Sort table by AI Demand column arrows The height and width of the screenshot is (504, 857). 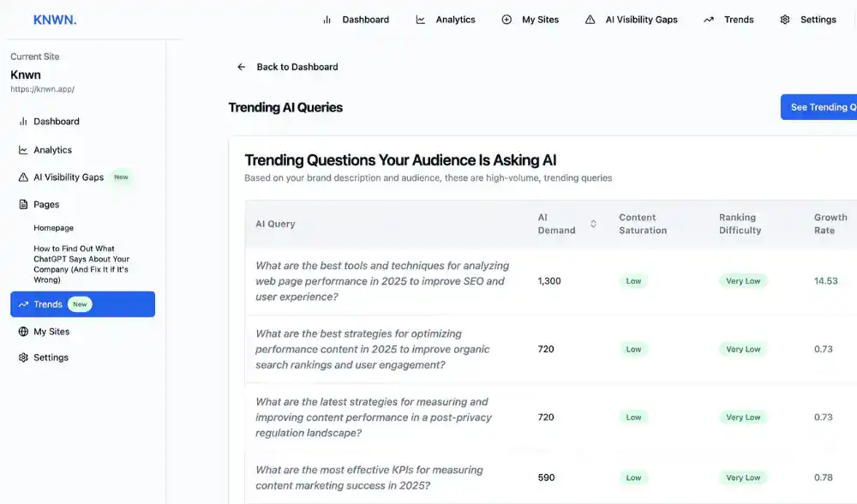pos(593,225)
